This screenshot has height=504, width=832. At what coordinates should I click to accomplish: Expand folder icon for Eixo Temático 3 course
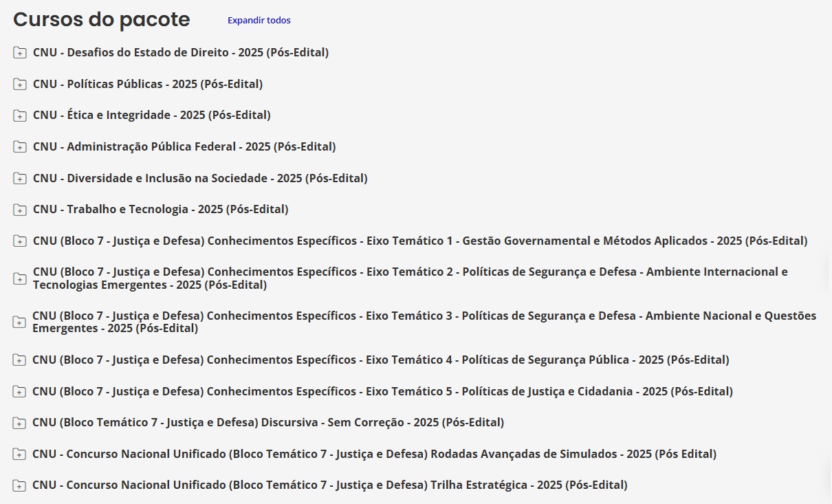(19, 322)
